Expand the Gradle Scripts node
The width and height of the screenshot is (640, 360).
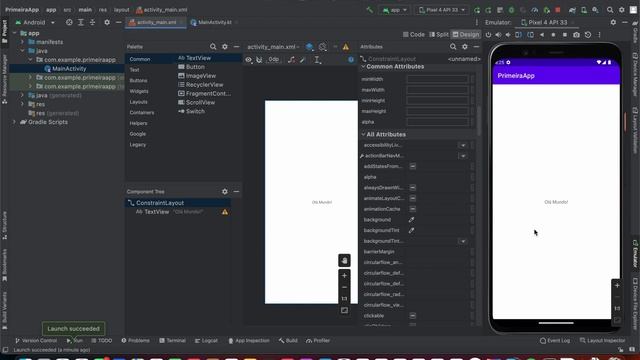tap(14, 122)
